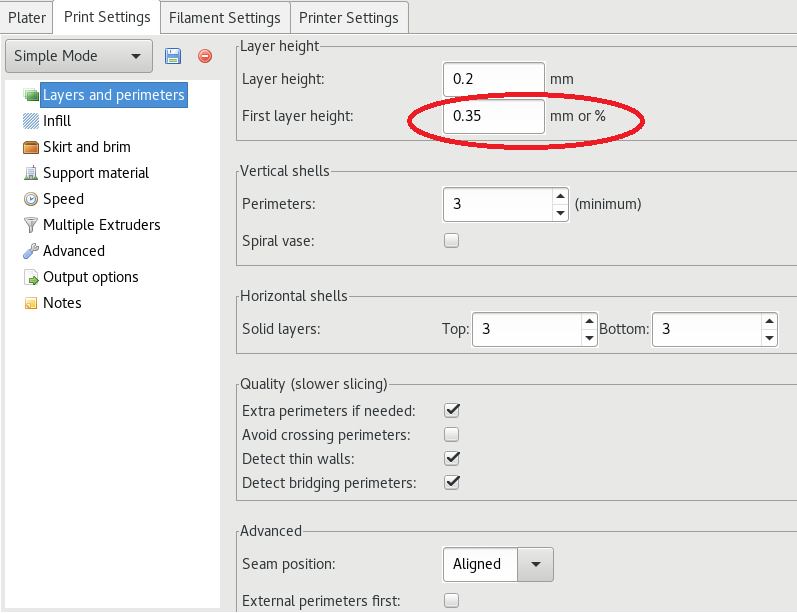Select the Support material icon
The image size is (797, 613).
[x=31, y=173]
